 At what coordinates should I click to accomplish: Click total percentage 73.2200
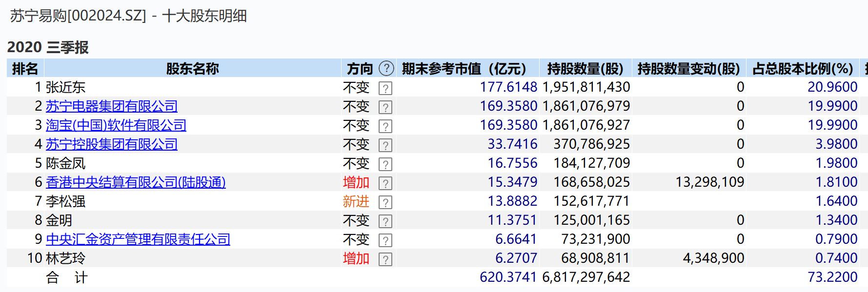point(832,277)
